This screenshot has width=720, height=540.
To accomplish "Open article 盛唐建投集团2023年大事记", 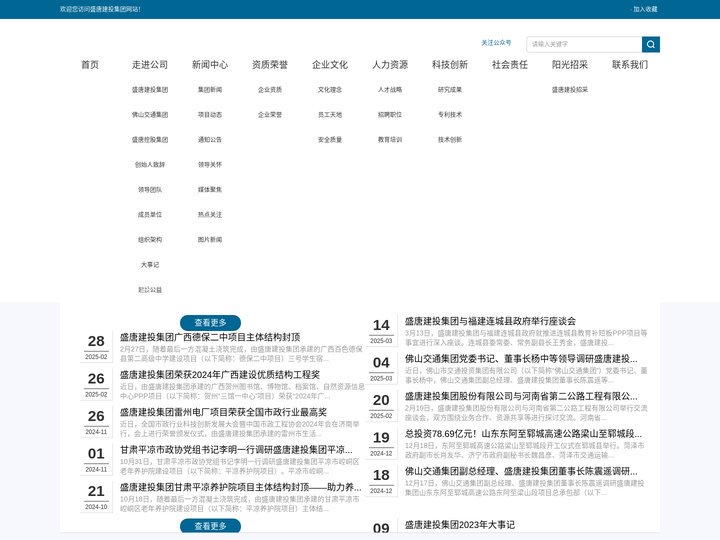I will [460, 525].
